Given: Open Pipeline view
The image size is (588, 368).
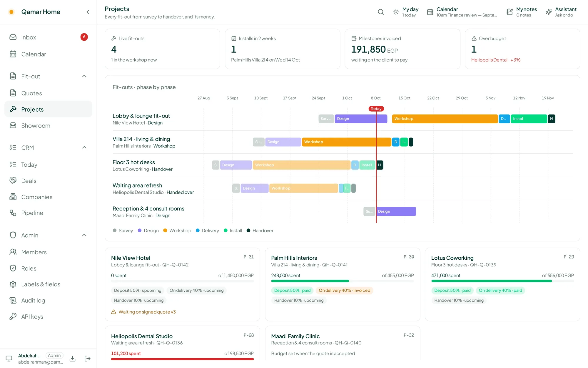Looking at the screenshot, I should (x=49, y=213).
